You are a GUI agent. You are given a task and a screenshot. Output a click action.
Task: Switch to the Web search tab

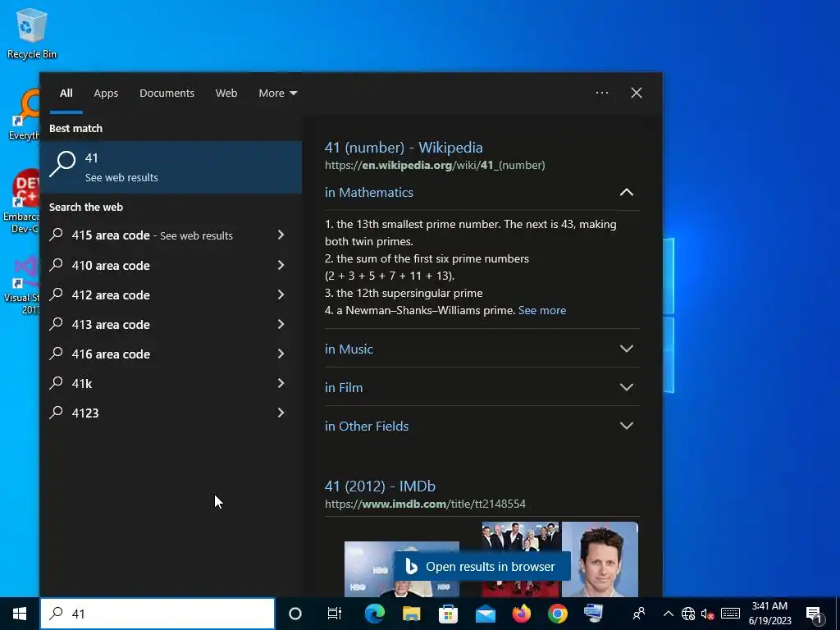(226, 94)
